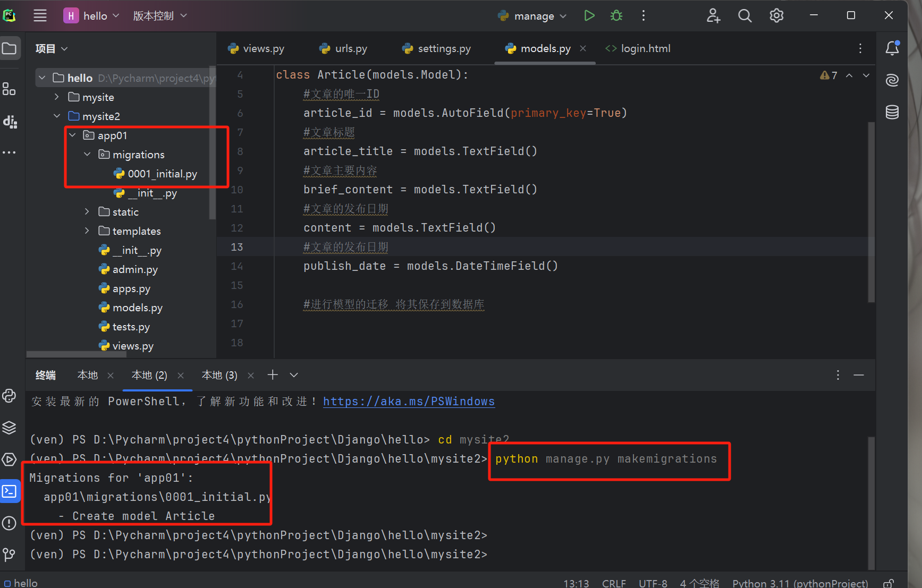
Task: Open the AI Assistant spiral icon
Action: 892,80
